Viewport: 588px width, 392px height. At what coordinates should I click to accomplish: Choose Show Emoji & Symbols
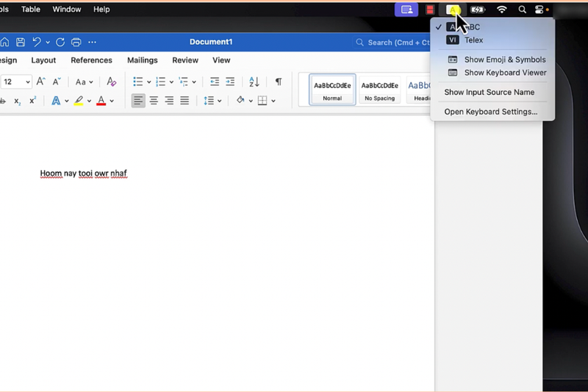[x=492, y=60]
